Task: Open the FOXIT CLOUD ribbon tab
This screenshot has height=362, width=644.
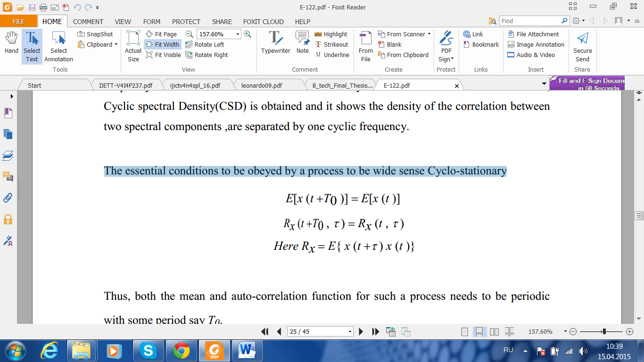Action: pos(264,21)
